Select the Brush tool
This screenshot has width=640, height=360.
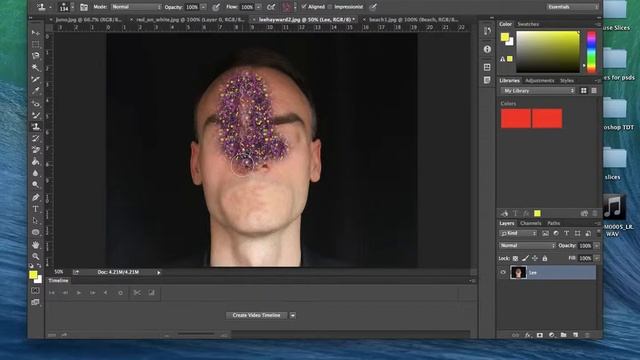(x=36, y=115)
